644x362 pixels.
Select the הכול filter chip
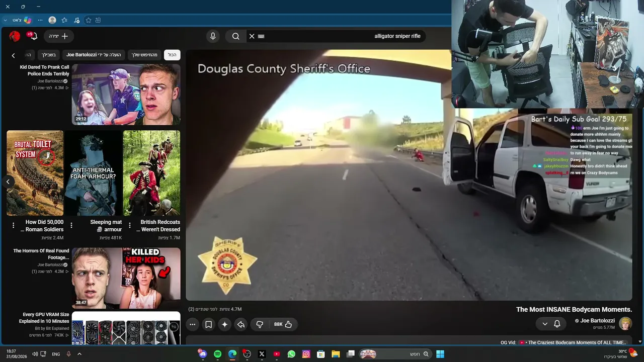coord(172,55)
